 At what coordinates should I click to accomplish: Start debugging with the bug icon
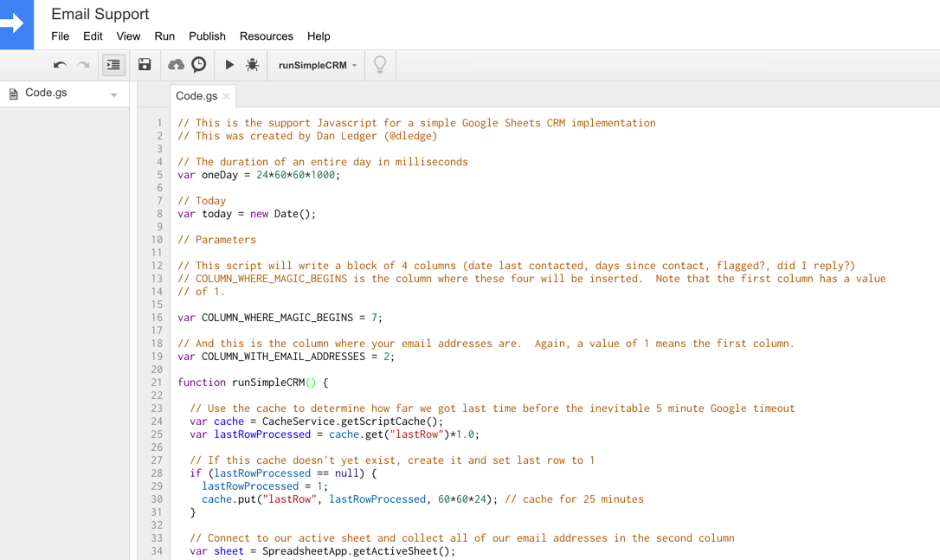coord(251,64)
